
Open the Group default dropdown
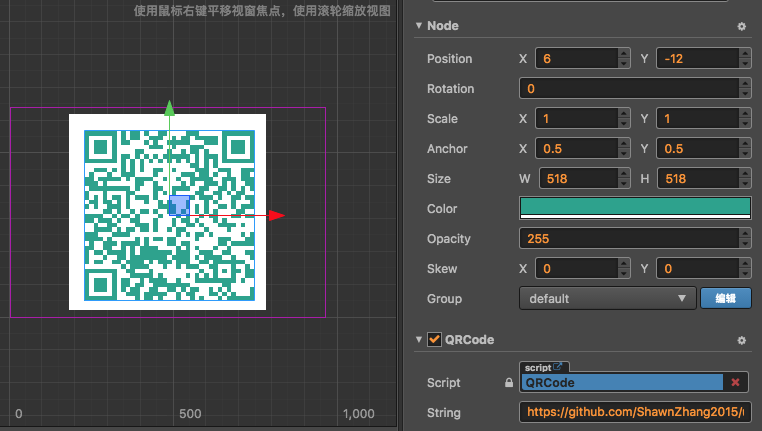coord(607,298)
